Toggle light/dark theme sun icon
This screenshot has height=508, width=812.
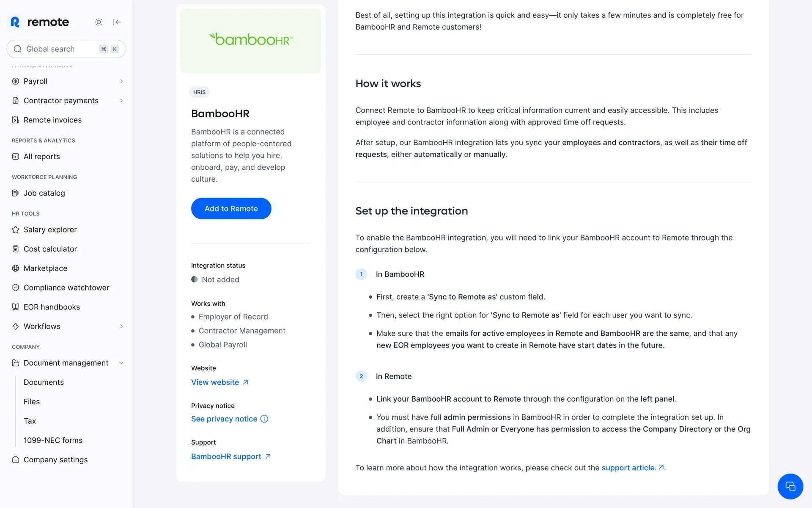[99, 22]
